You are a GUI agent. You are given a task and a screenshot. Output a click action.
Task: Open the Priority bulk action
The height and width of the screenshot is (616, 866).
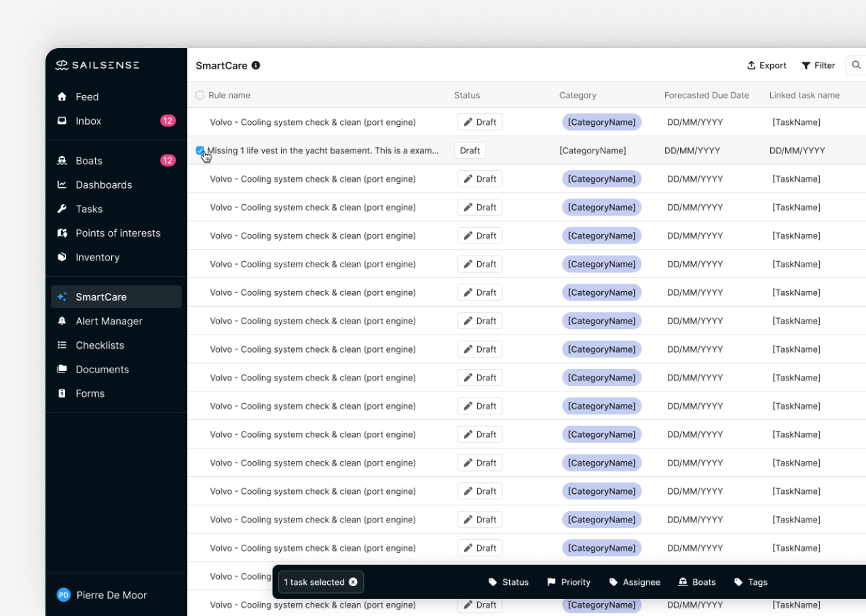pos(569,582)
